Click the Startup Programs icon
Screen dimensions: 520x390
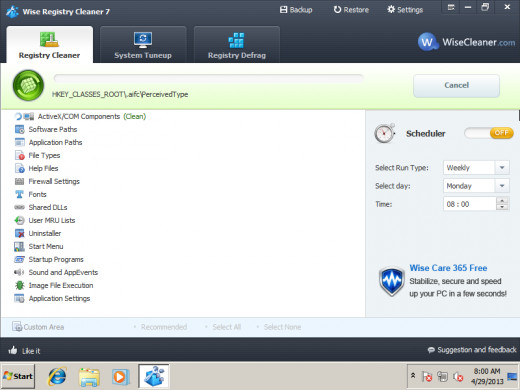[x=20, y=259]
